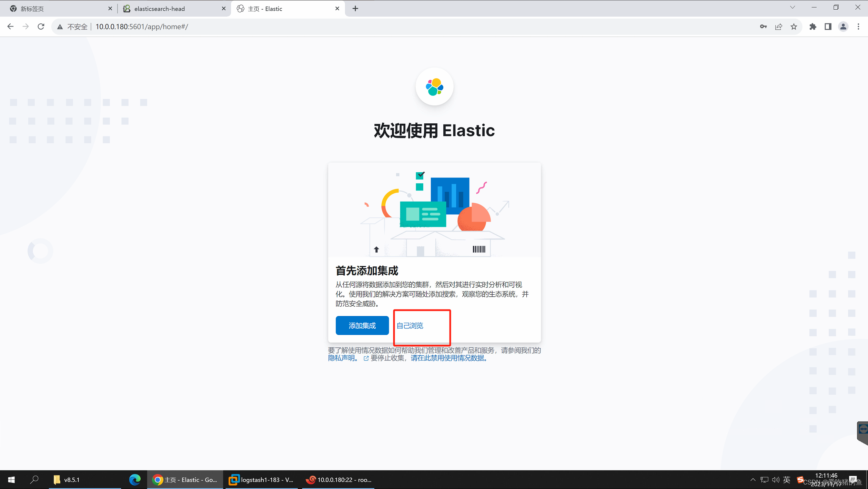
Task: Click the external link icon after 隐私声明
Action: [x=366, y=358]
